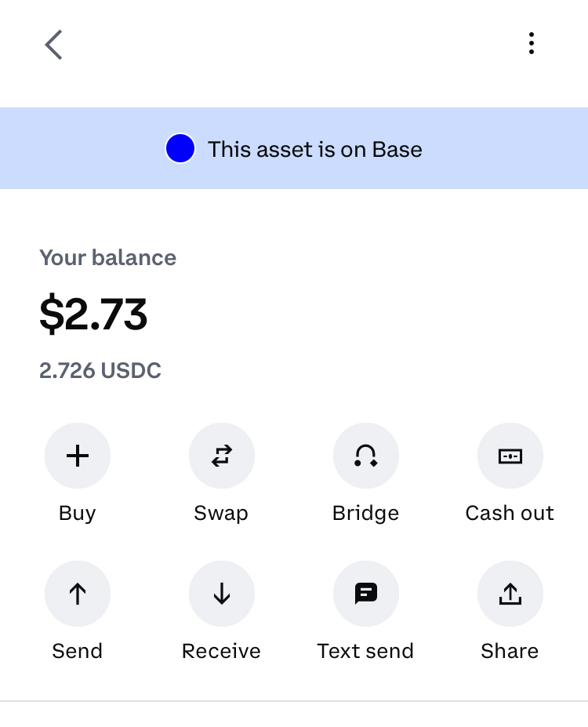Click the Send label
Screen dimensions: 588x727
tap(78, 651)
